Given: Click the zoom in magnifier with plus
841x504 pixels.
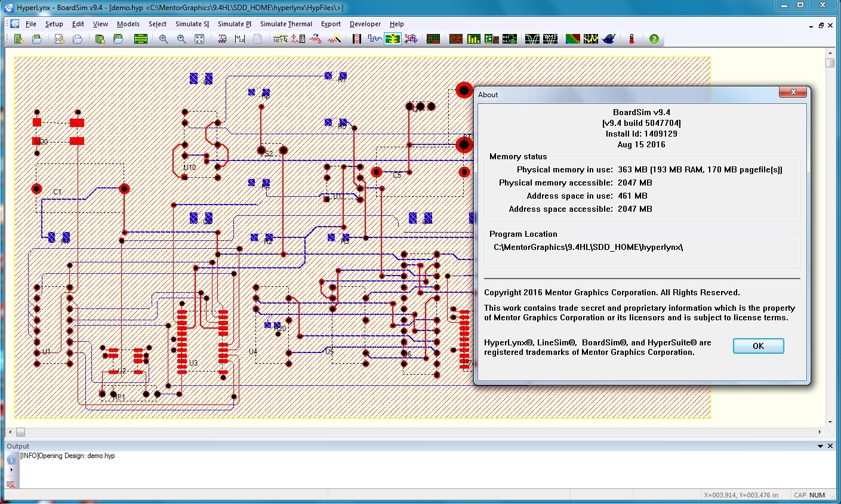Looking at the screenshot, I should click(164, 39).
